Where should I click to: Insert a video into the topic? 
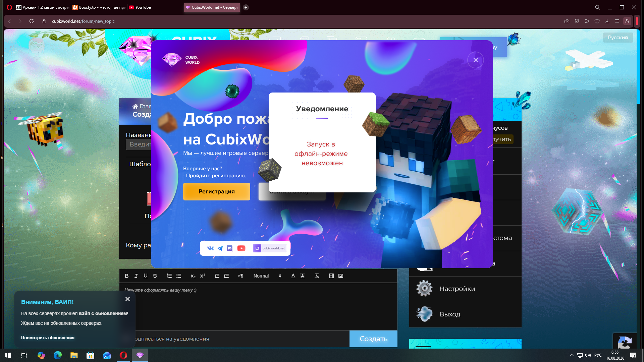coord(331,276)
